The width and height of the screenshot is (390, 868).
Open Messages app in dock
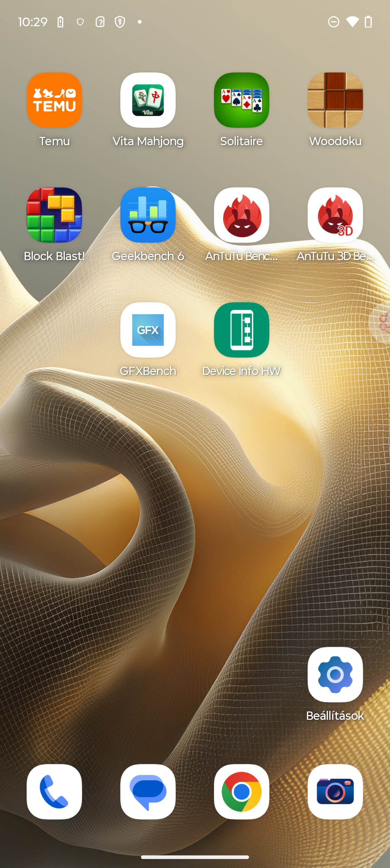tap(148, 792)
